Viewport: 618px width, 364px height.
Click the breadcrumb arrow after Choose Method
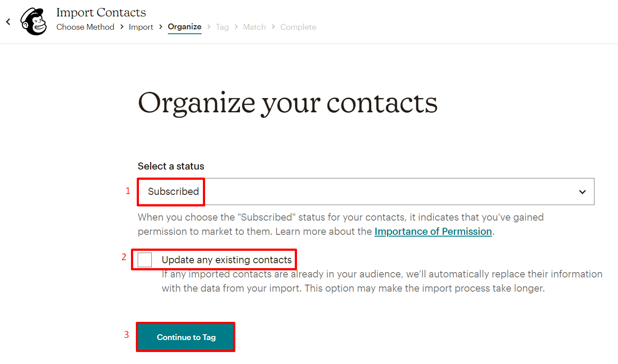coord(121,27)
